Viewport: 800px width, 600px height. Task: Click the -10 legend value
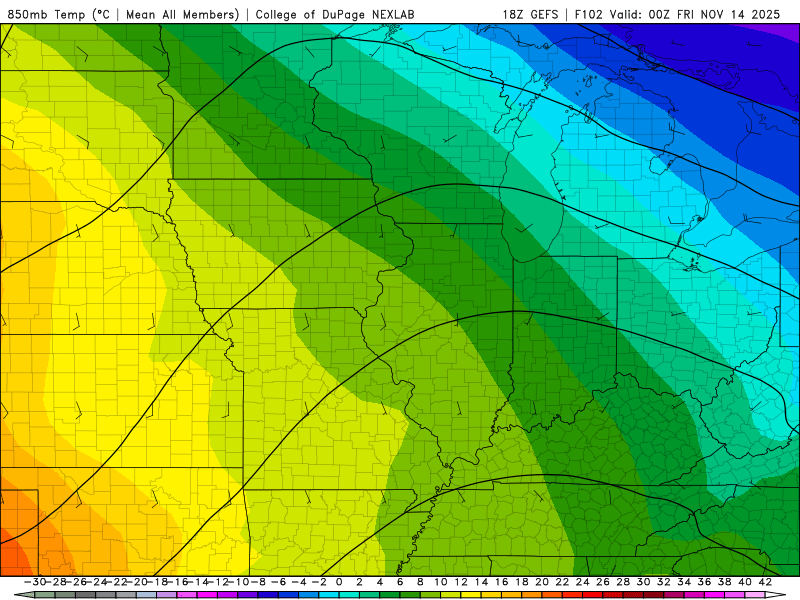(238, 582)
